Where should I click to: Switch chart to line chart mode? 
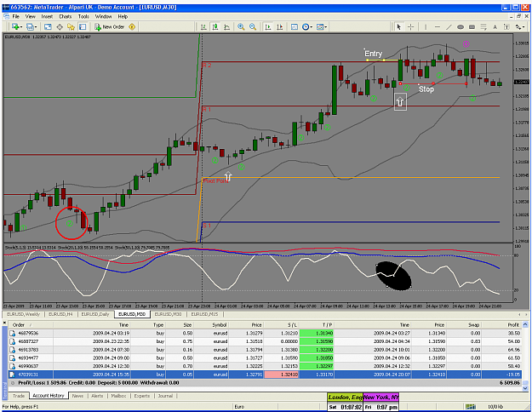point(226,26)
